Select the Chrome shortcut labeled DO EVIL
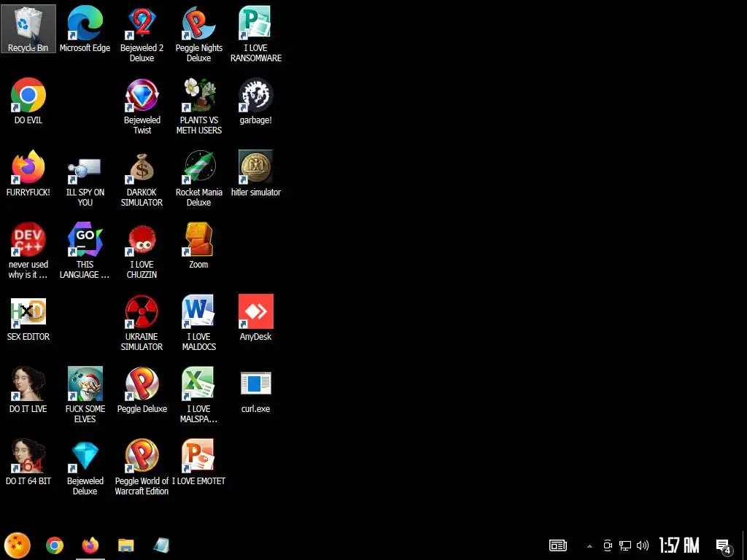 [28, 101]
